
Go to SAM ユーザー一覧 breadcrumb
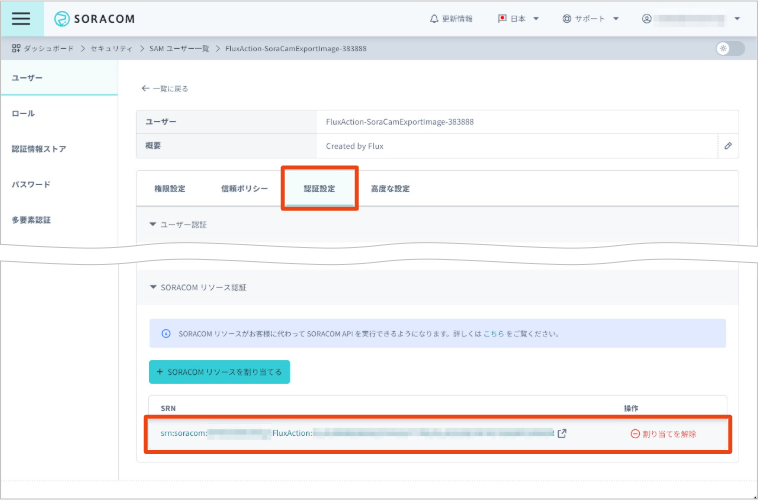pyautogui.click(x=179, y=48)
